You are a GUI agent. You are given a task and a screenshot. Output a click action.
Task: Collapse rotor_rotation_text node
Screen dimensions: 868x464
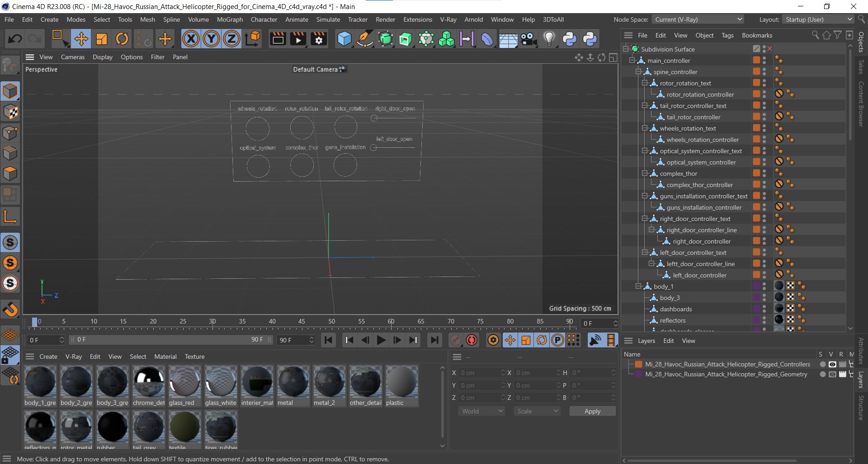click(x=645, y=83)
